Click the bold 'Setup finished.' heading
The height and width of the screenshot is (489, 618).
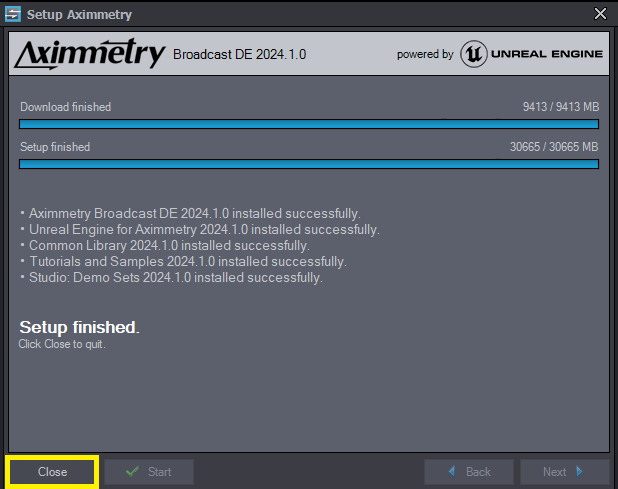click(x=80, y=327)
